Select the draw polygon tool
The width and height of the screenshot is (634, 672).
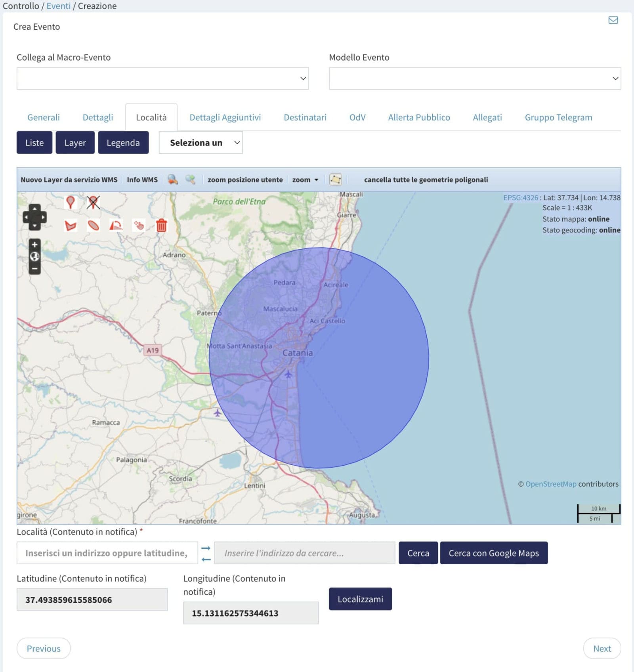(71, 225)
